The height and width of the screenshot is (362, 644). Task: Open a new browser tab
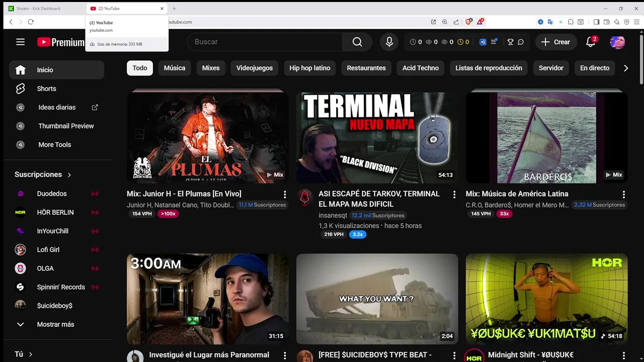pyautogui.click(x=174, y=9)
